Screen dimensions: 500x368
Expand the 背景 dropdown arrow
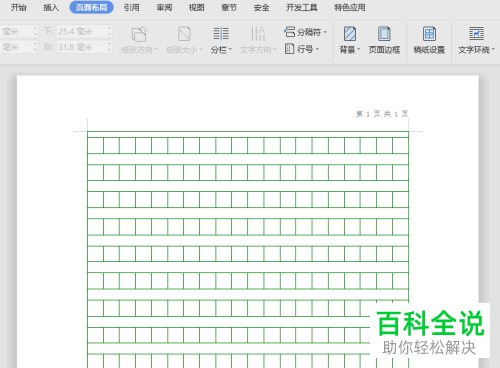pyautogui.click(x=359, y=50)
